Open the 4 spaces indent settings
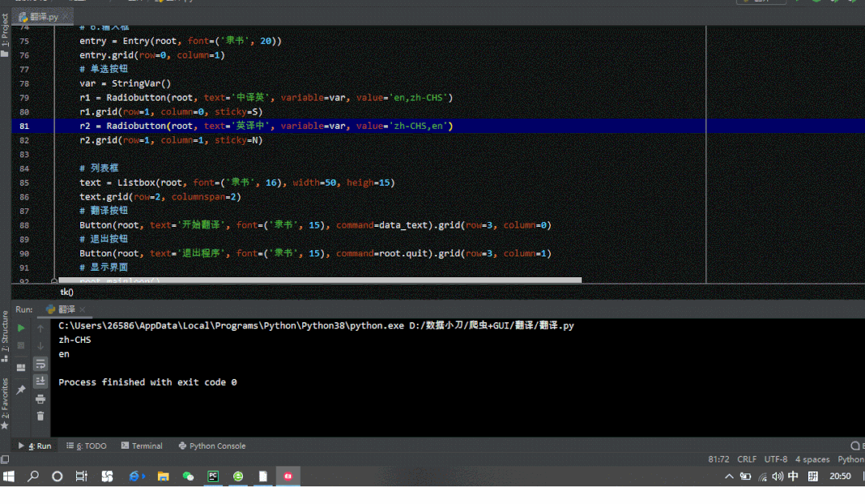865x504 pixels. point(812,459)
